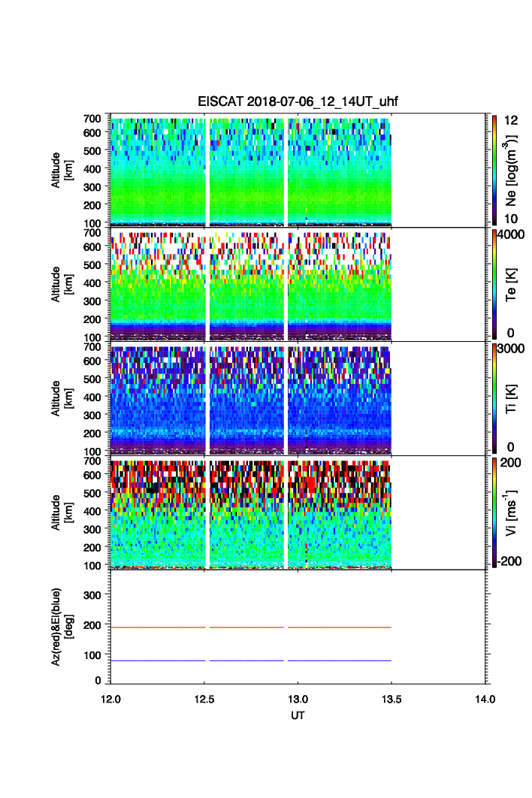Click the 12.5 tick label on the time axis
The height and width of the screenshot is (798, 532).
tap(204, 700)
